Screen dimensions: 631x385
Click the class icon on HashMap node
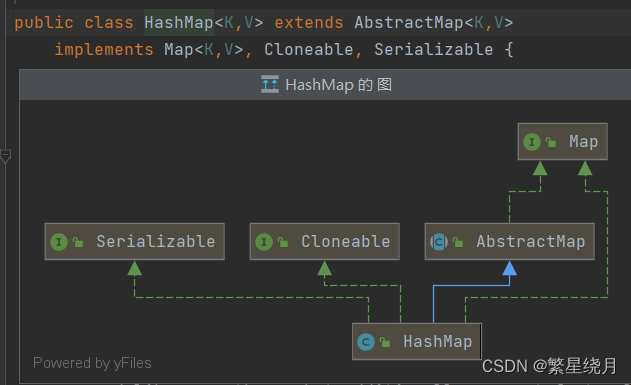366,342
